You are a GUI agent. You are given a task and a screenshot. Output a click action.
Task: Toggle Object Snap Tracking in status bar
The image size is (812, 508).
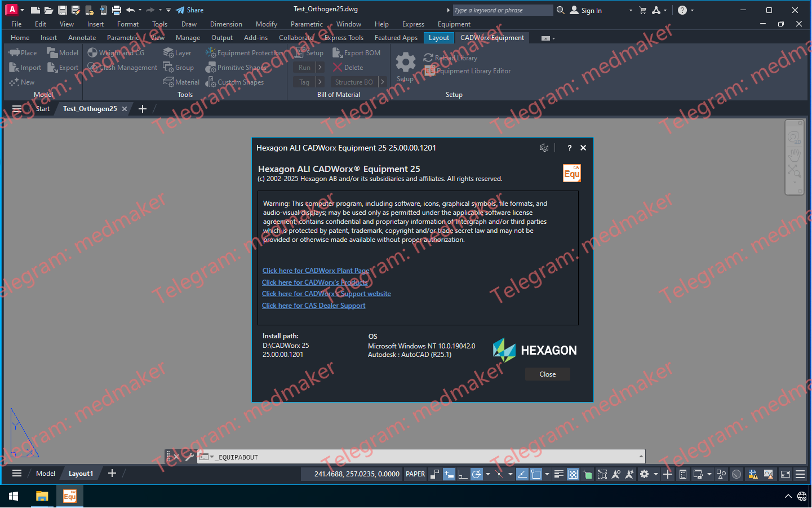pyautogui.click(x=522, y=474)
